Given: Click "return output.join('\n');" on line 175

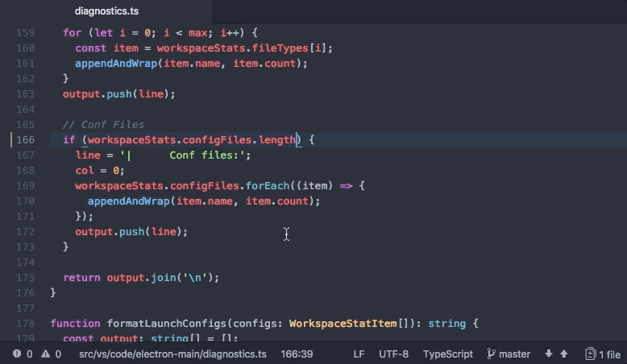Looking at the screenshot, I should click(141, 278).
